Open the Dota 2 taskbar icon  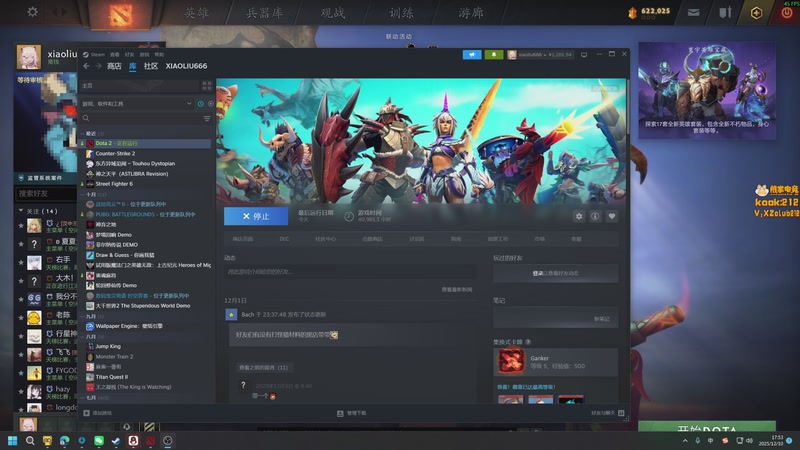151,440
